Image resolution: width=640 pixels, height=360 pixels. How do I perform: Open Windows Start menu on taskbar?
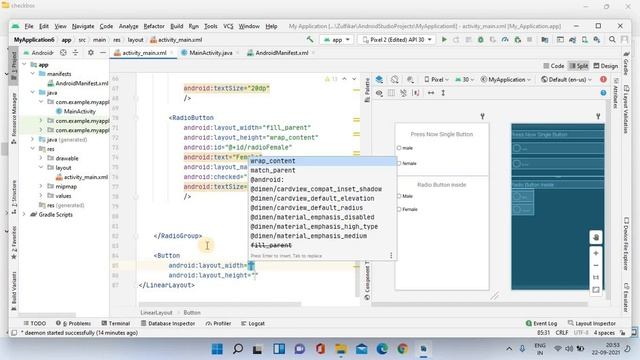coord(217,349)
